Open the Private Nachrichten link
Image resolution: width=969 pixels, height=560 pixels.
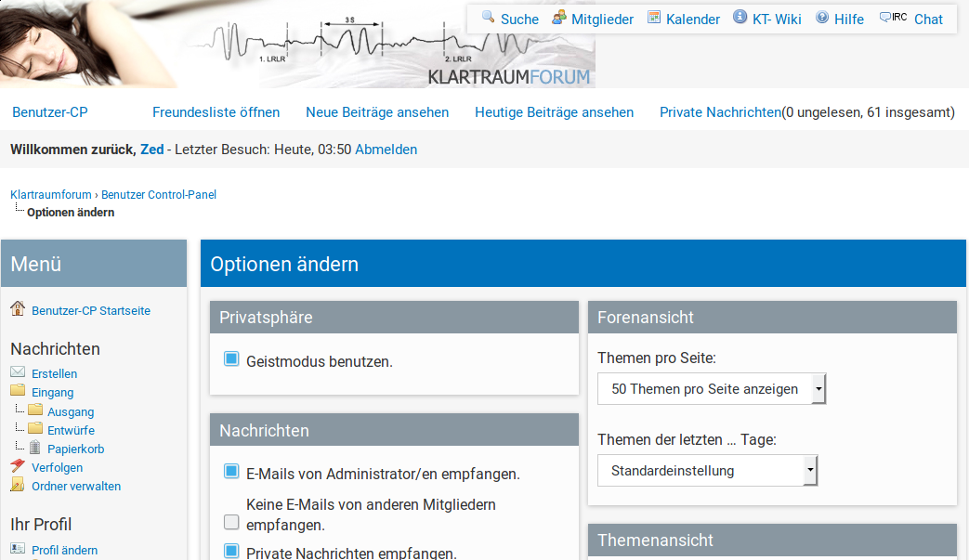pyautogui.click(x=720, y=112)
